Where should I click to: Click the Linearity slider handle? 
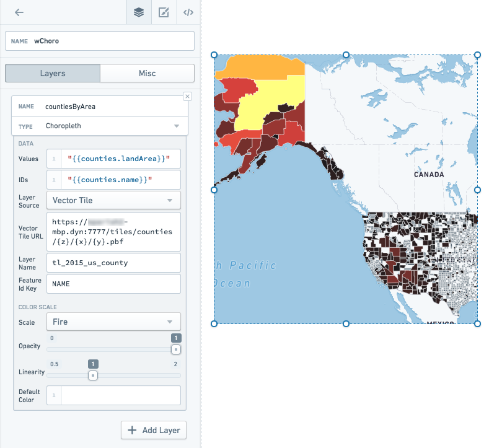point(93,376)
